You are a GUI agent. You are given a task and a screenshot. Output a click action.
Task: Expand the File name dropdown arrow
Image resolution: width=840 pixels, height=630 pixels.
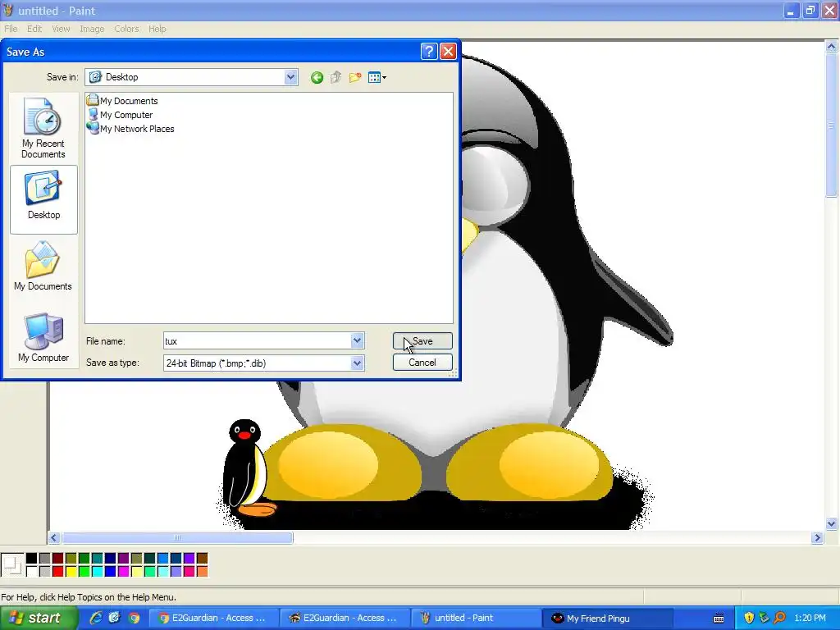coord(358,340)
